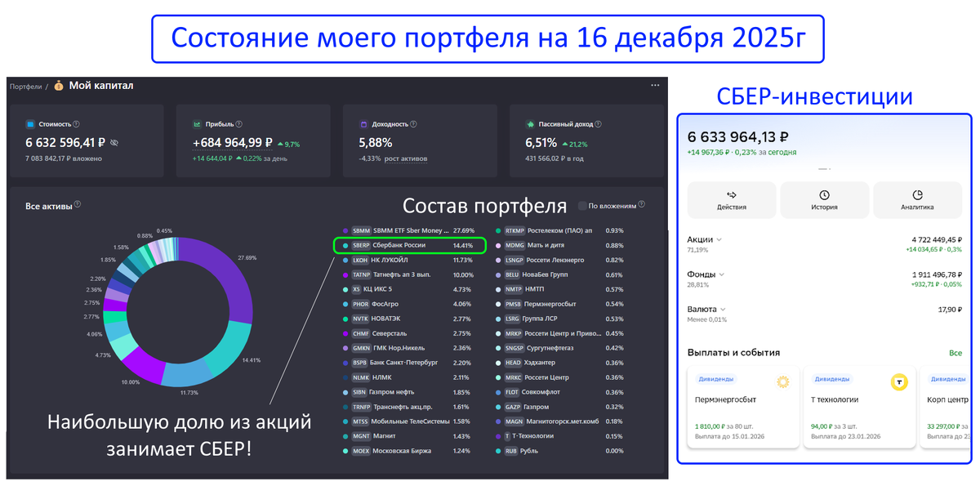980x486 pixels.
Task: Click the MDMG ticker badge
Action: pos(514,245)
